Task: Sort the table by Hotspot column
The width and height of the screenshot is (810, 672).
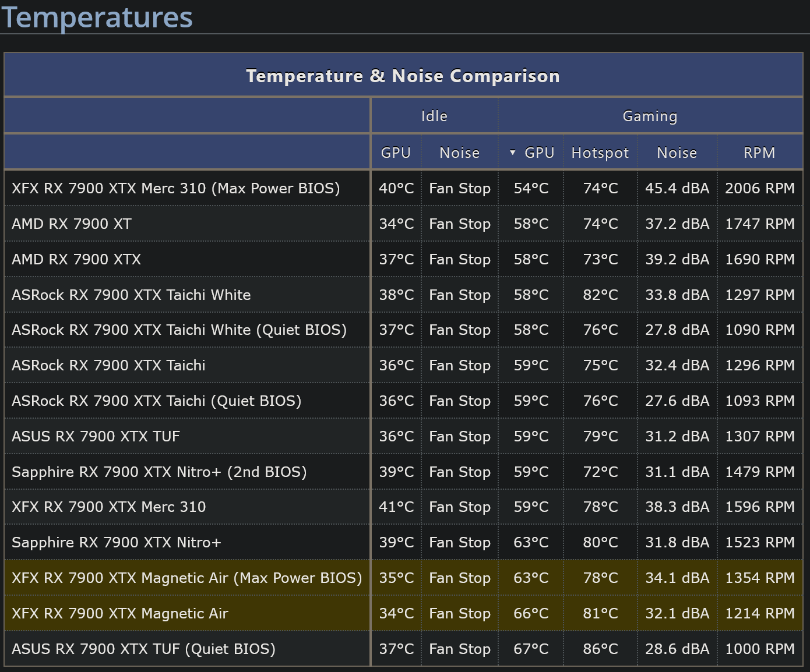Action: (x=600, y=152)
